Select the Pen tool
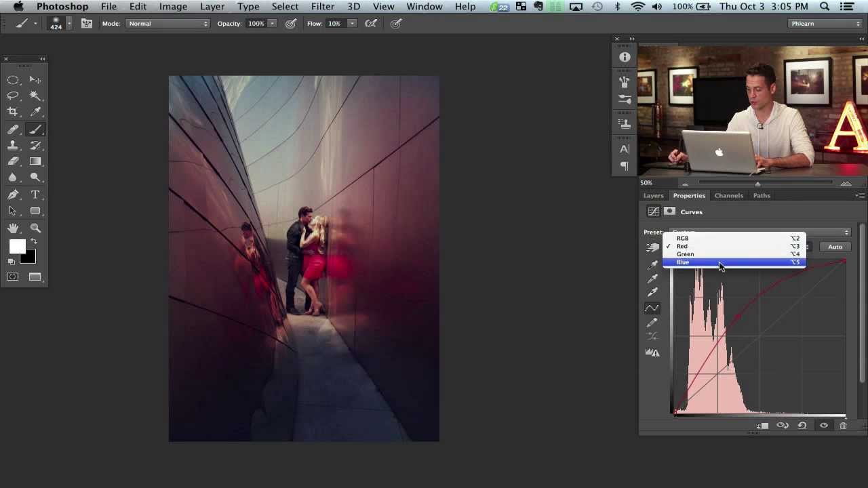 [13, 195]
